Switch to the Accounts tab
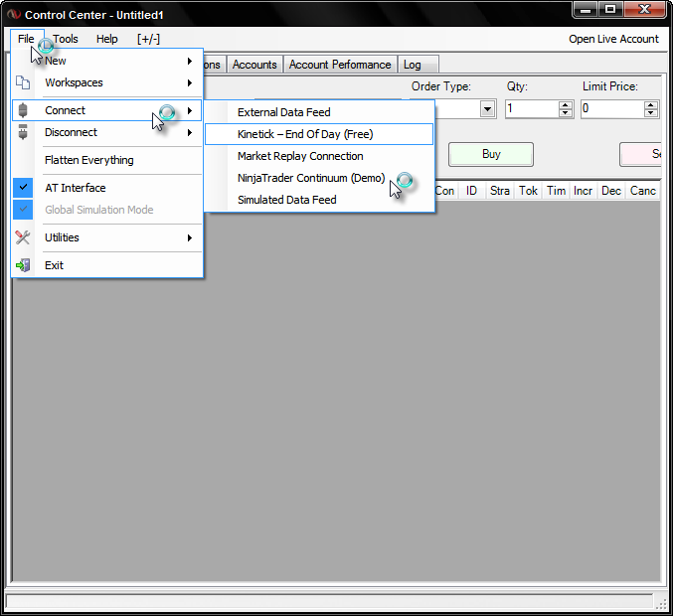Viewport: 673px width, 616px height. pyautogui.click(x=254, y=65)
